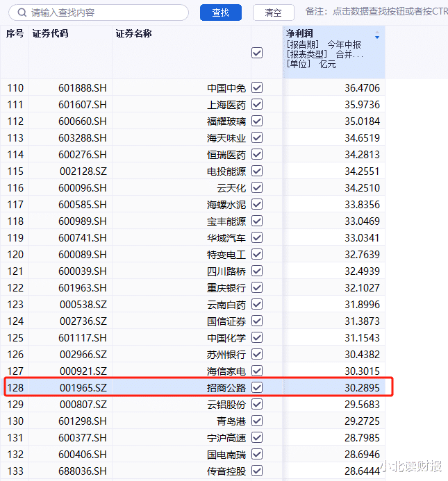Uncheck the checkbox for 宝丰能源
Image resolution: width=448 pixels, height=481 pixels.
click(x=257, y=221)
